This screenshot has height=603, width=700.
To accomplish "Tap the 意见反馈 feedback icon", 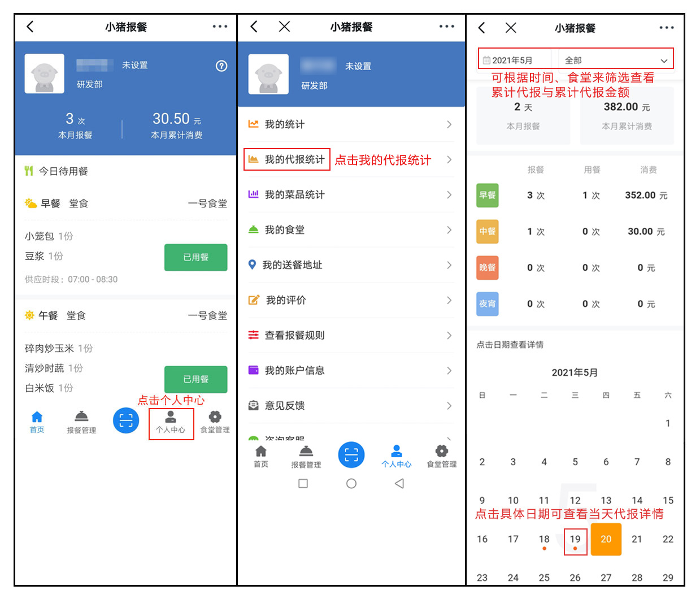I will coord(253,405).
